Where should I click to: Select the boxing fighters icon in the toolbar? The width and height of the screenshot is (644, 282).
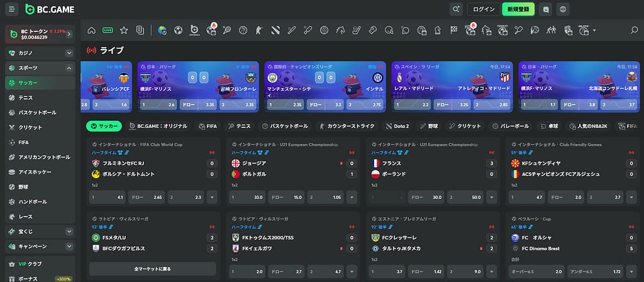click(x=551, y=30)
